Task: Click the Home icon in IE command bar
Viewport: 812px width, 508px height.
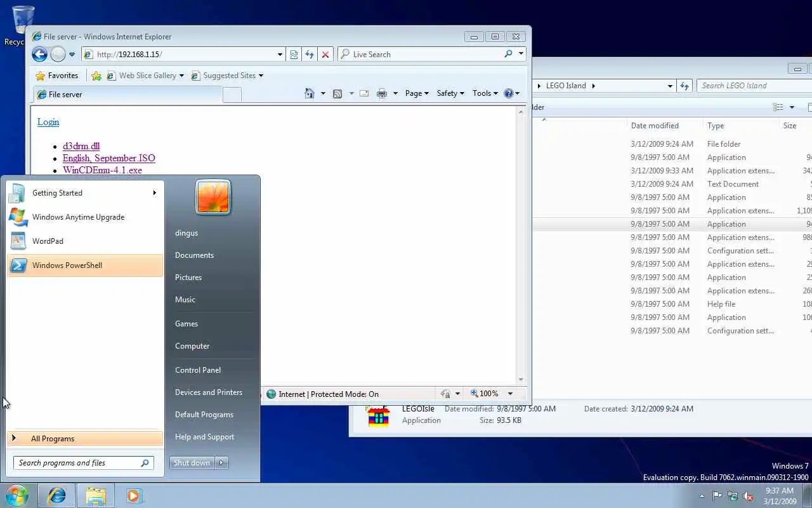Action: (x=310, y=93)
